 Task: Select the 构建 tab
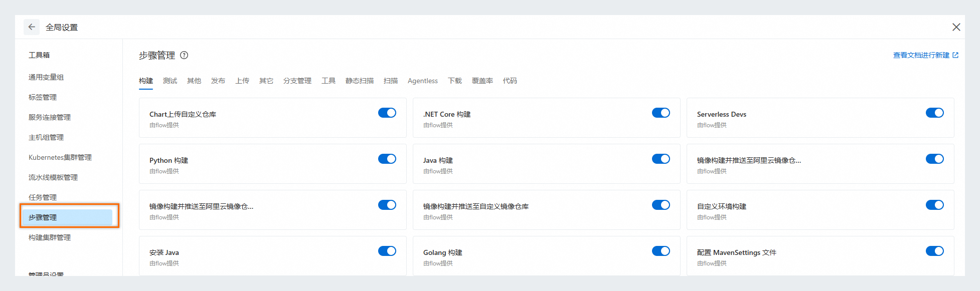(146, 81)
